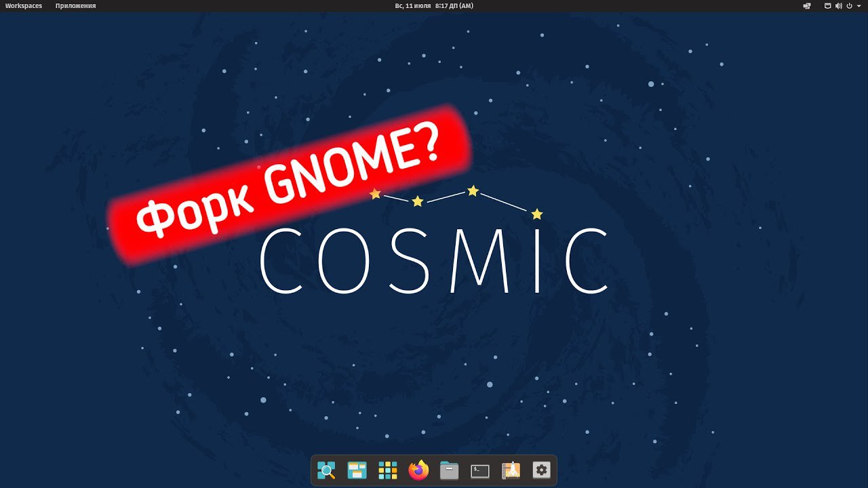Click the wired network status icon
Screen dimensions: 868x488
[827, 6]
